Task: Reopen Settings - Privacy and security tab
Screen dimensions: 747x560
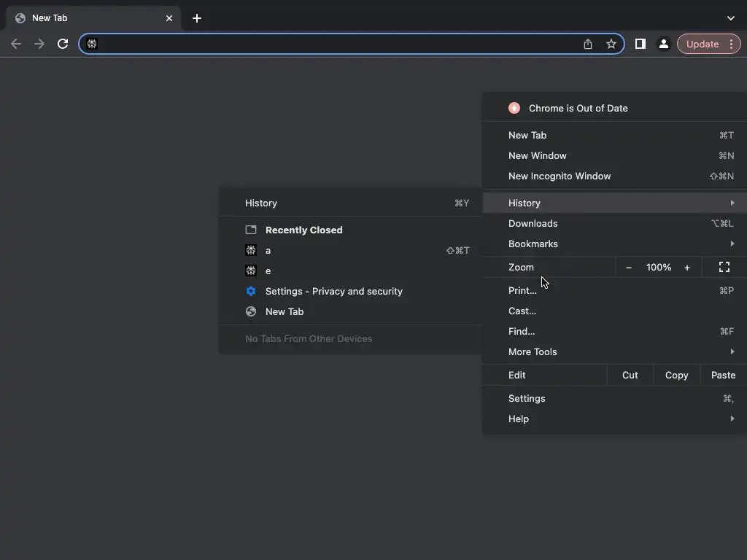Action: [350, 292]
